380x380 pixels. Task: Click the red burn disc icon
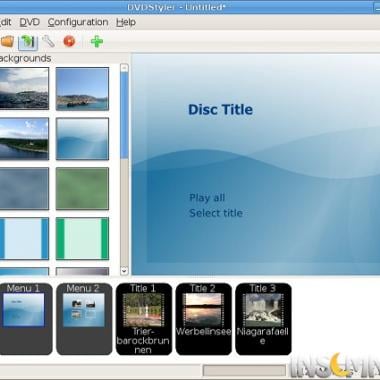click(69, 41)
